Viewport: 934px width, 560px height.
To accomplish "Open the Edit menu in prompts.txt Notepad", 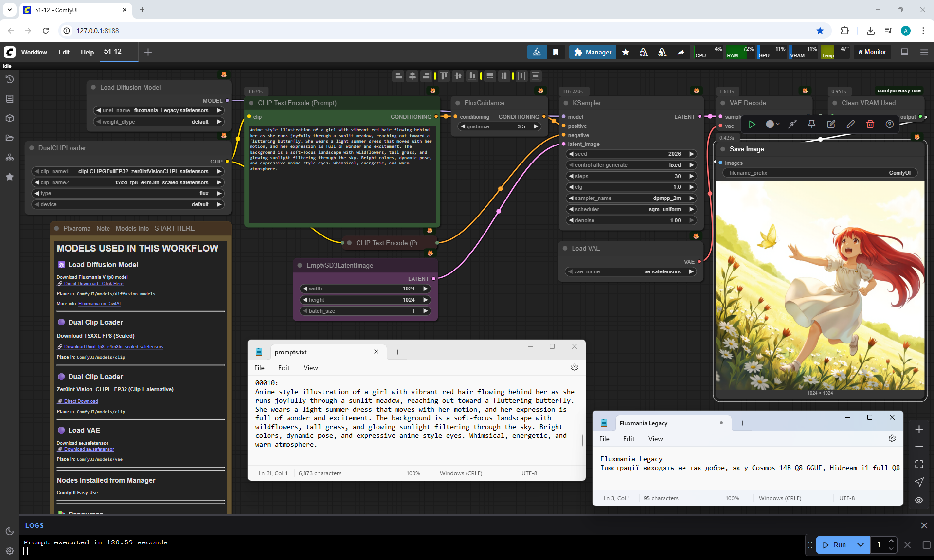I will pyautogui.click(x=284, y=368).
